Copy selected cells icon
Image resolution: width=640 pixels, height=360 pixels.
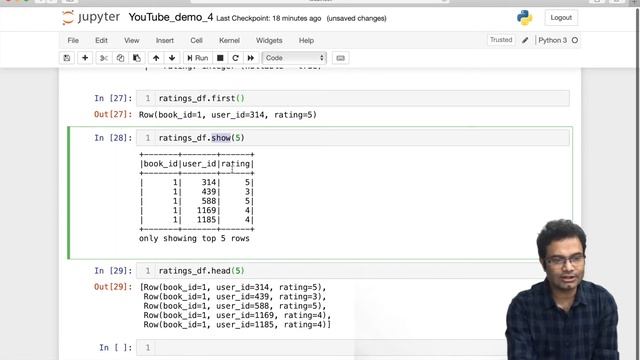click(x=120, y=58)
